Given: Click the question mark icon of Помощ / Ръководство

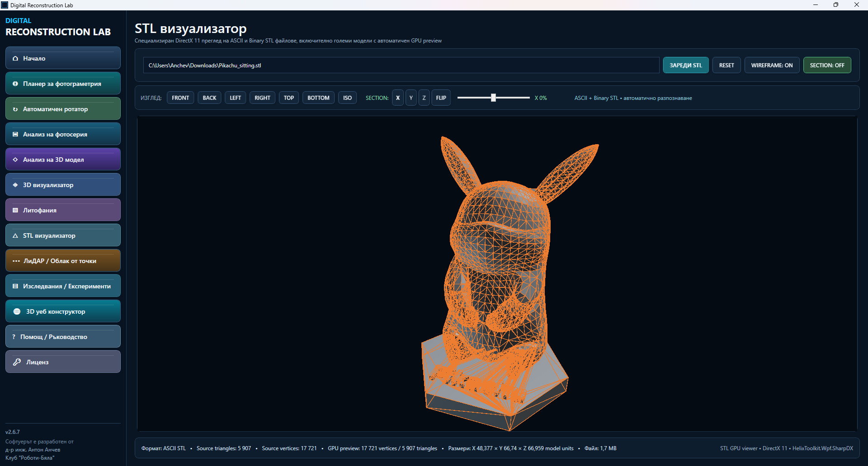Looking at the screenshot, I should point(14,337).
